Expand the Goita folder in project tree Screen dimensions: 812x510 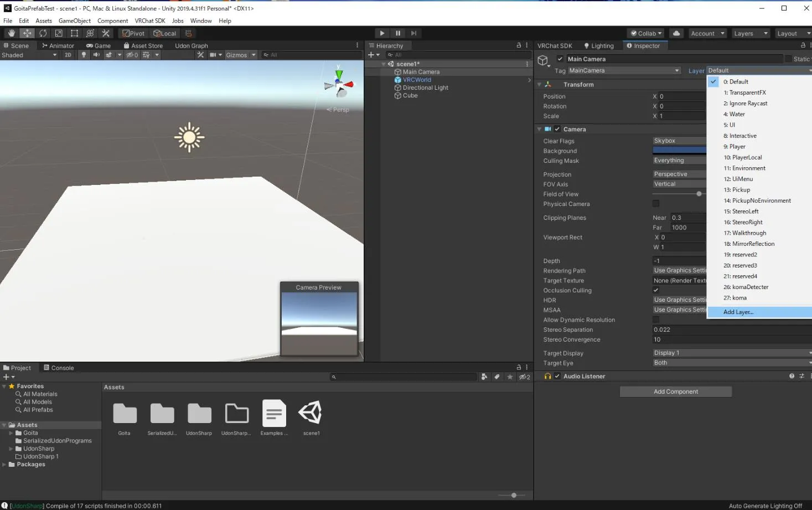coord(11,433)
